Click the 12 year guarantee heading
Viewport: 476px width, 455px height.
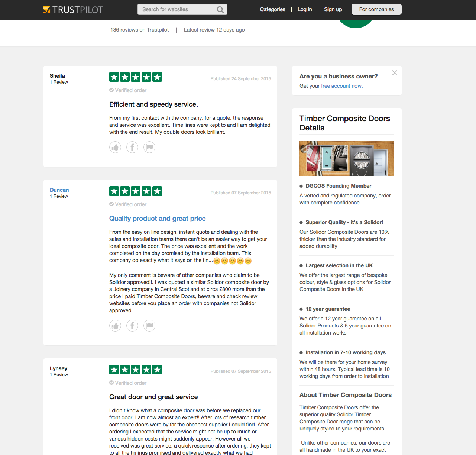(328, 309)
